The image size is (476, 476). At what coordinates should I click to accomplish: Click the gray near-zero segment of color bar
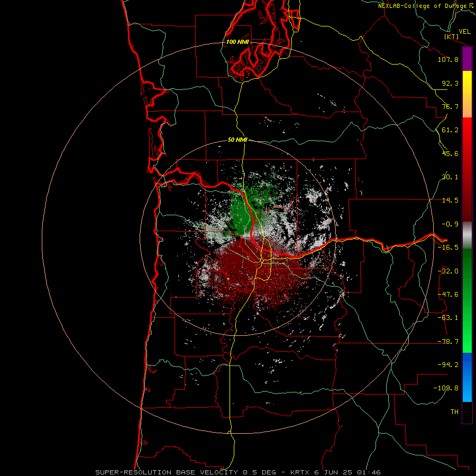467,235
